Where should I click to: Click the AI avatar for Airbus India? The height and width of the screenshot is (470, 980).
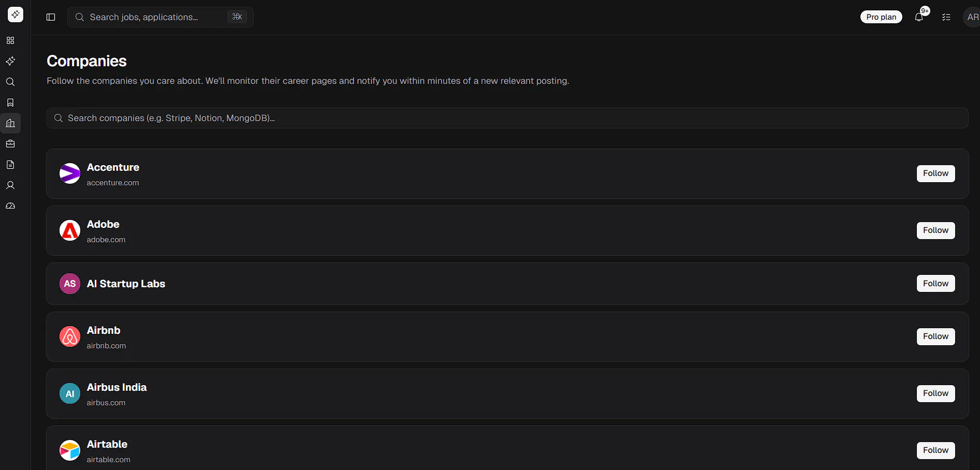coord(70,393)
